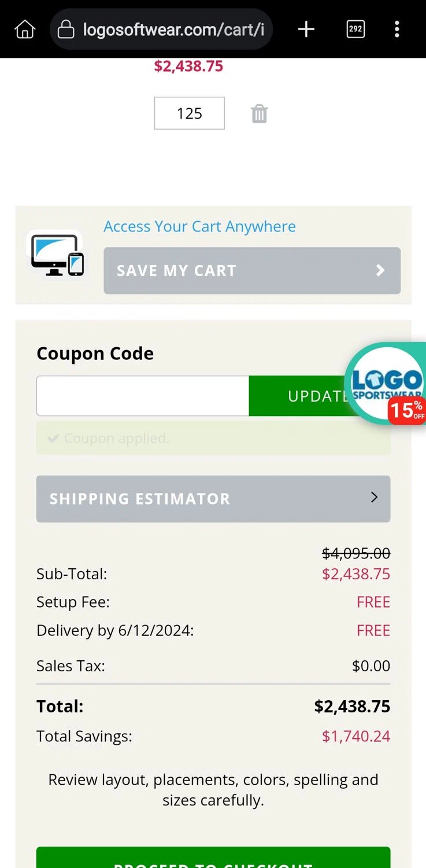Edit the quantity field showing 125
426x868 pixels.
pyautogui.click(x=189, y=113)
